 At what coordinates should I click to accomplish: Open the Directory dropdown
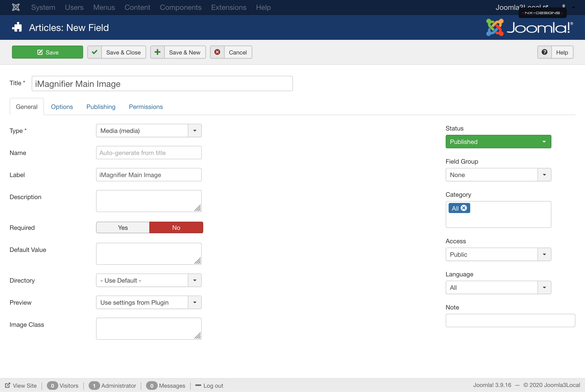149,280
